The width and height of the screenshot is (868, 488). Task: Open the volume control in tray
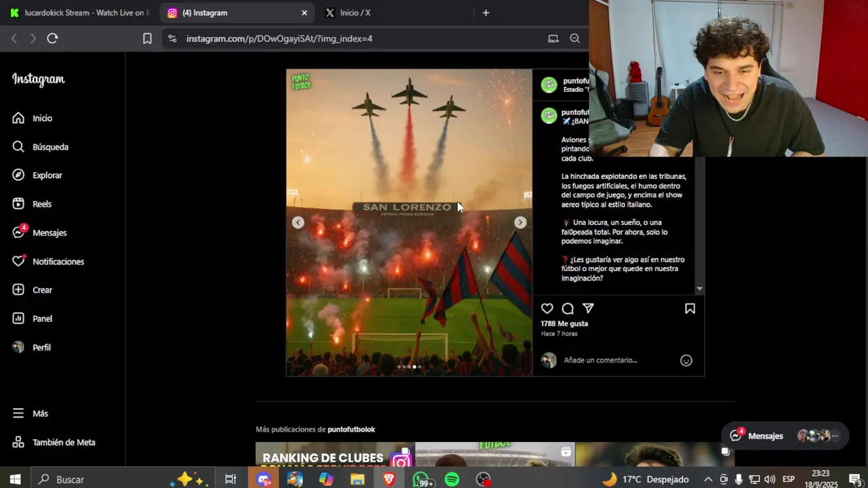(x=770, y=479)
